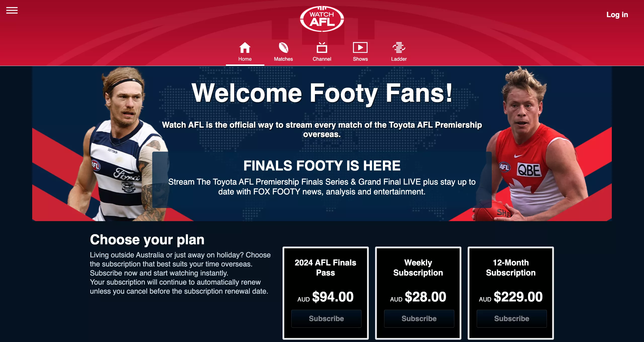Switch to the Ladder tab label
The image size is (644, 342).
[x=399, y=59]
